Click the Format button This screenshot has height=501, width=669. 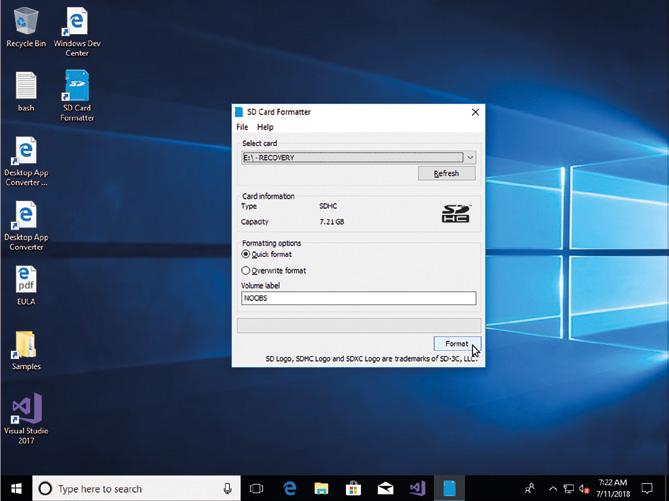(457, 344)
